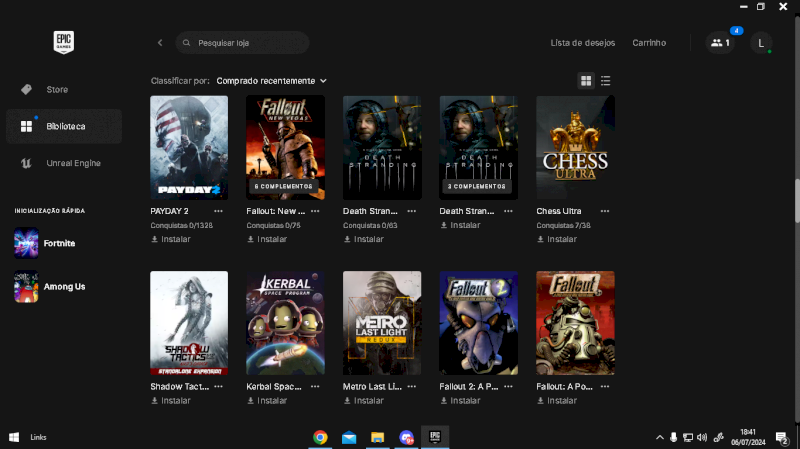This screenshot has height=449, width=800.
Task: Install Shadow Tactics
Action: [170, 401]
